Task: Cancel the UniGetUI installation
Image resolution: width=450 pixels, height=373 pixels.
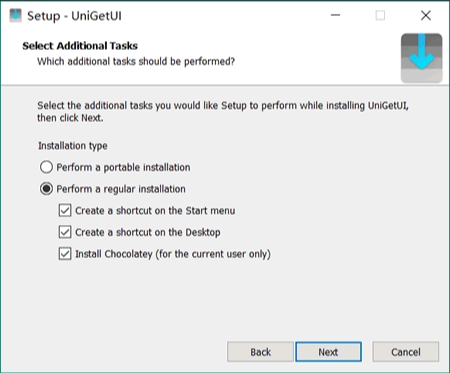Action: pyautogui.click(x=406, y=352)
